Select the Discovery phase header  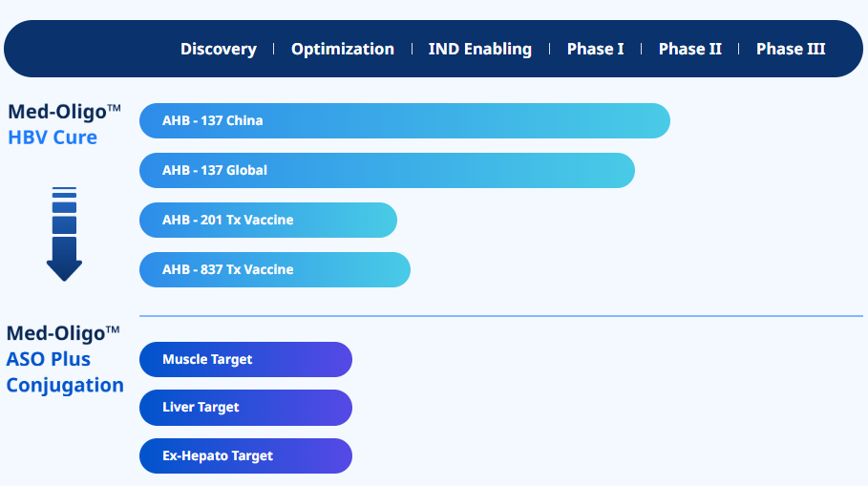click(x=218, y=49)
